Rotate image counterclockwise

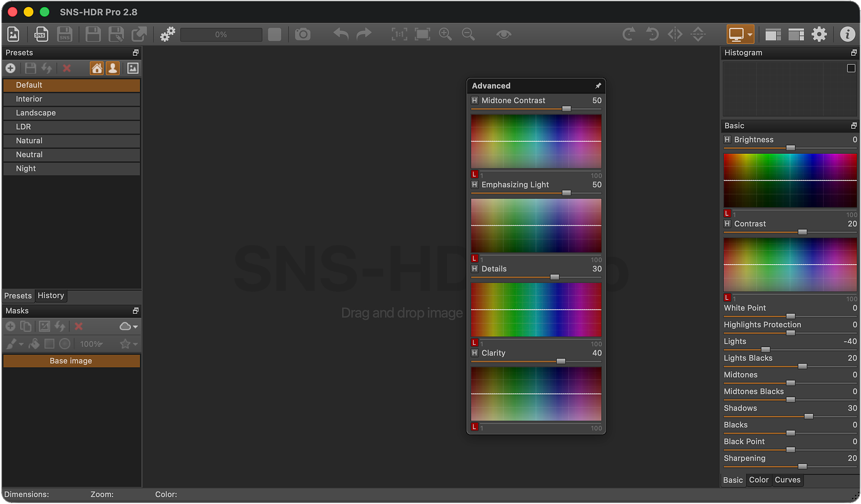coord(652,34)
